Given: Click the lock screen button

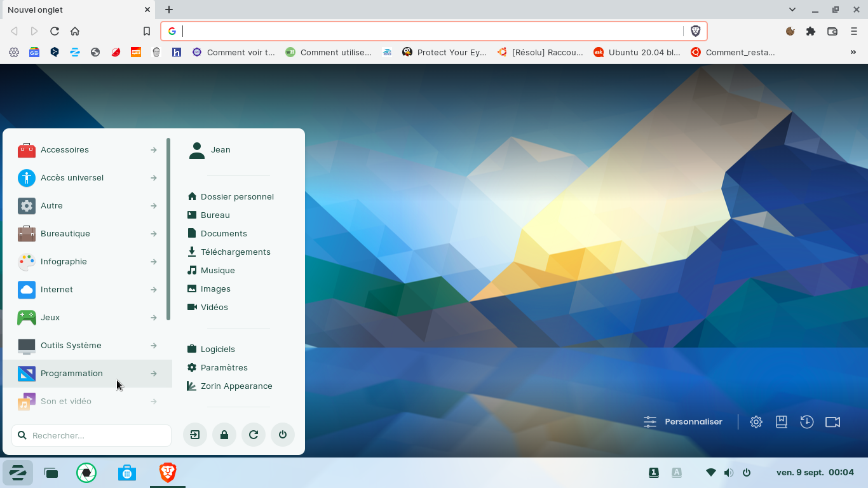Looking at the screenshot, I should coord(224,435).
